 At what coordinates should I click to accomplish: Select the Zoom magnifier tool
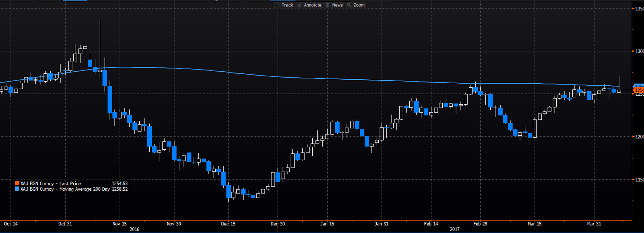[356, 5]
